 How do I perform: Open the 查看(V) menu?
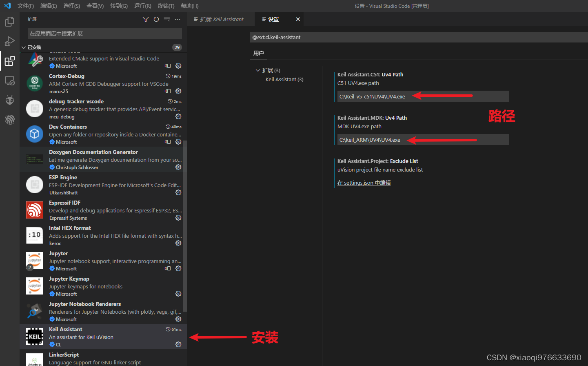coord(95,6)
